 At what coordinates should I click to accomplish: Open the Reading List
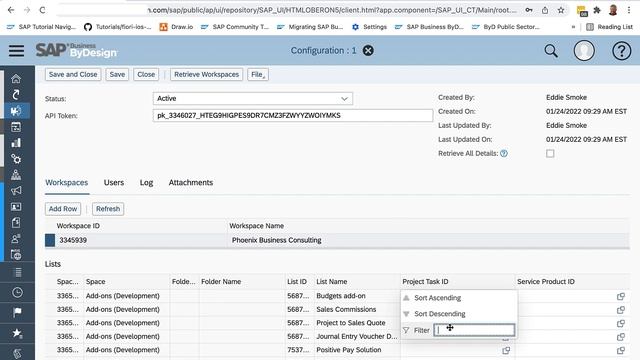pyautogui.click(x=609, y=27)
